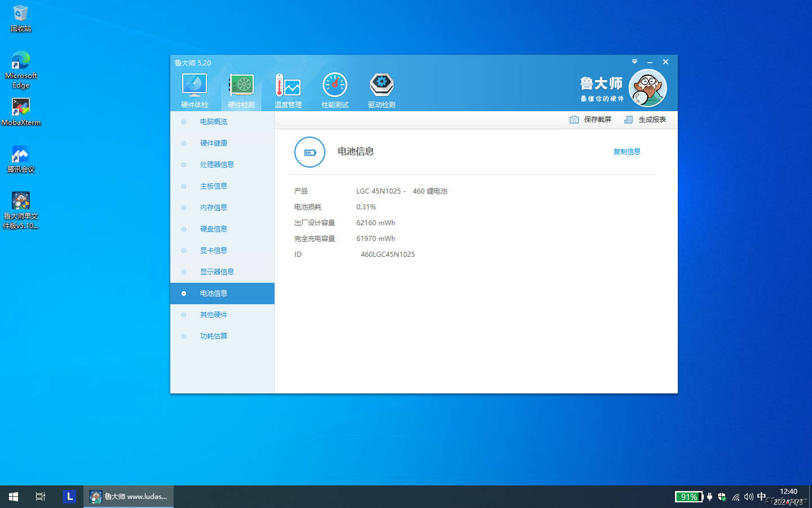The image size is (812, 508).
Task: Open the title bar dropdown menu arrow
Action: coord(634,62)
